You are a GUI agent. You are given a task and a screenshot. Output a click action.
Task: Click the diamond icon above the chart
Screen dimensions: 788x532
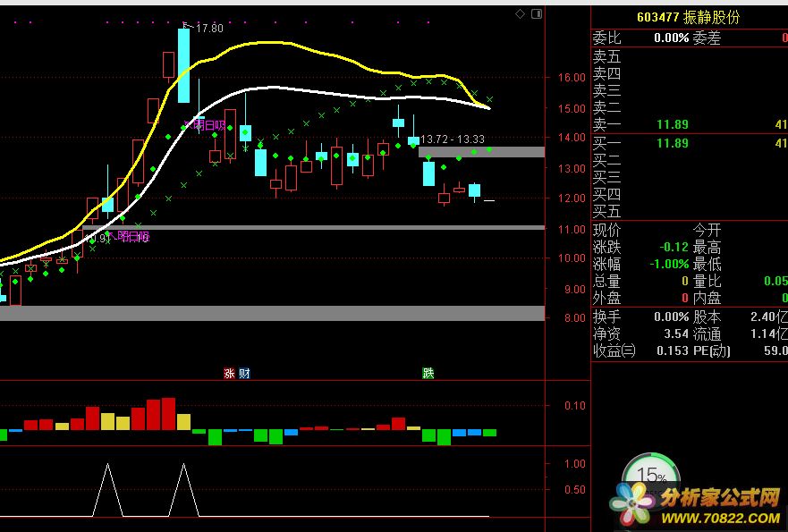[521, 14]
